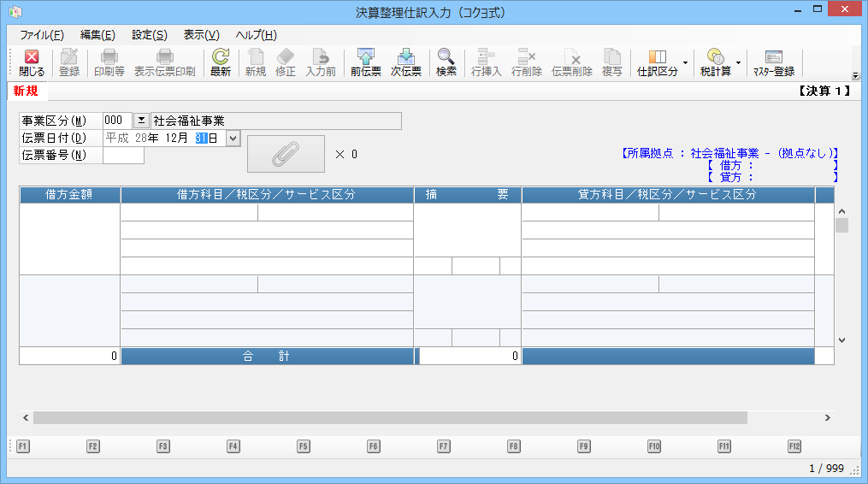Open the ヘルプ(H) menu
The height and width of the screenshot is (484, 868).
[x=256, y=35]
